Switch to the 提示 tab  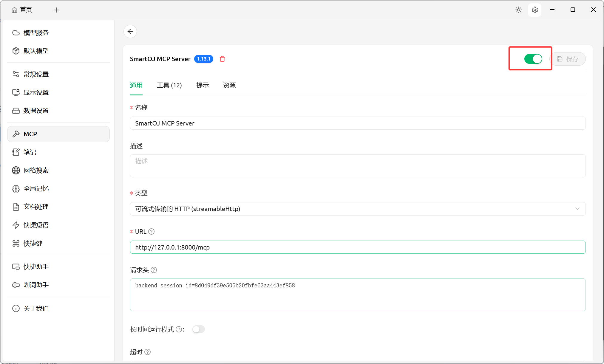click(x=203, y=86)
